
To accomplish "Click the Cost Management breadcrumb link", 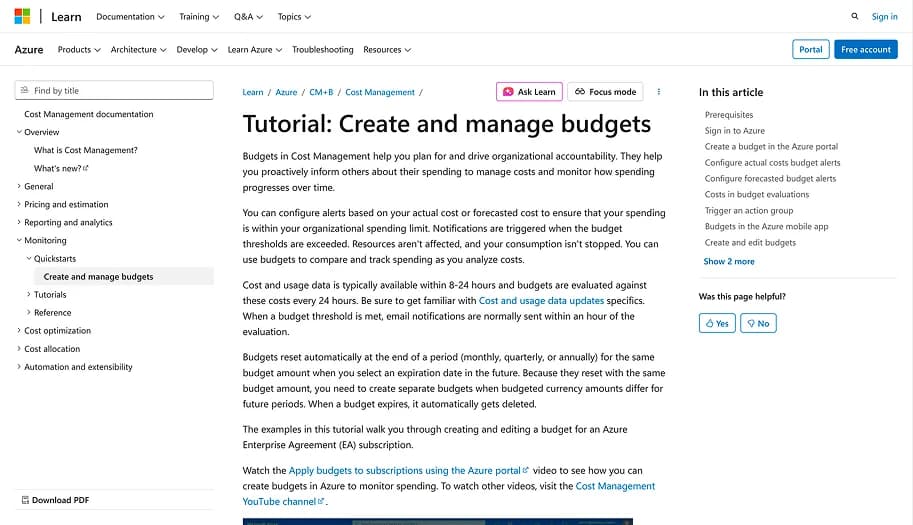I will [x=380, y=92].
